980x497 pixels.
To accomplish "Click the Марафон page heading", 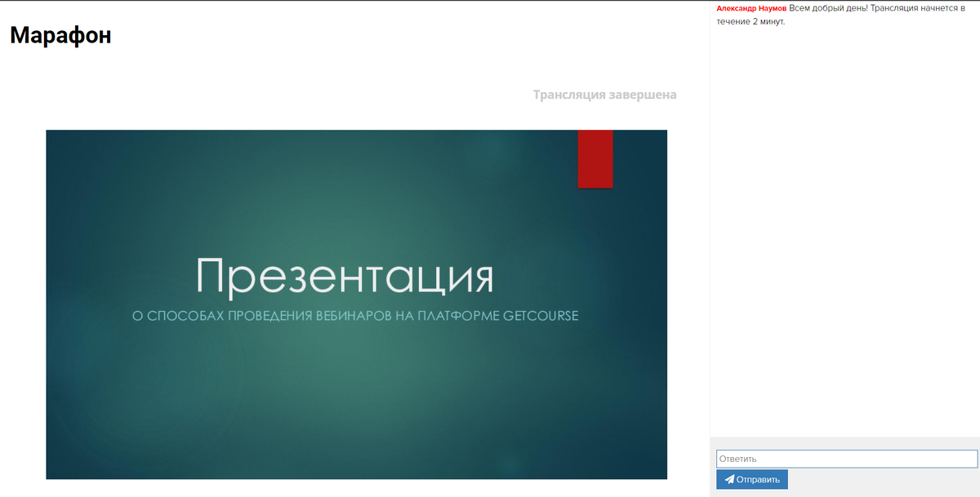I will point(60,35).
